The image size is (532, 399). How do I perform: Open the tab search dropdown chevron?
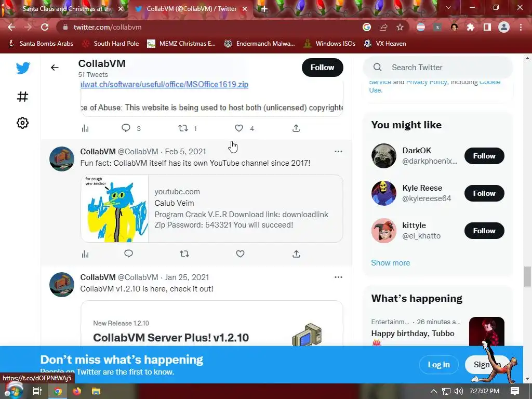[448, 7]
